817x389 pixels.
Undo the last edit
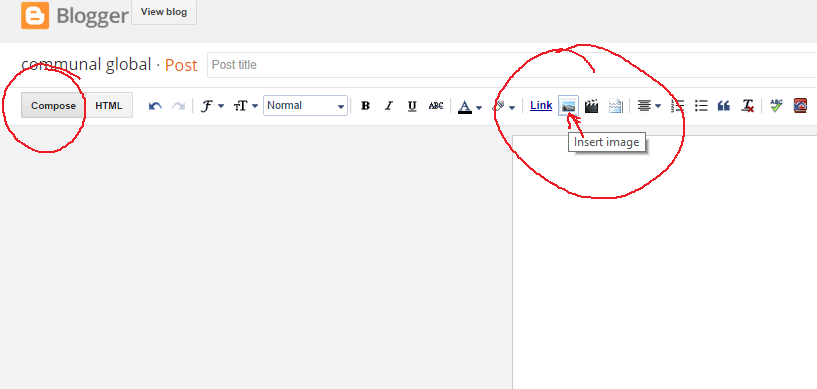pyautogui.click(x=155, y=106)
